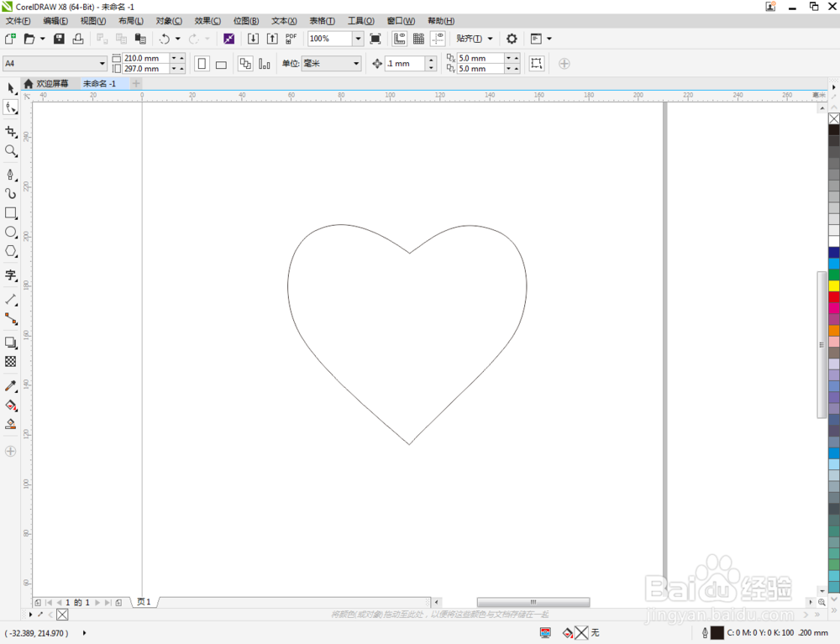This screenshot has height=644, width=840.
Task: Select the Freehand pen tool
Action: [x=11, y=175]
